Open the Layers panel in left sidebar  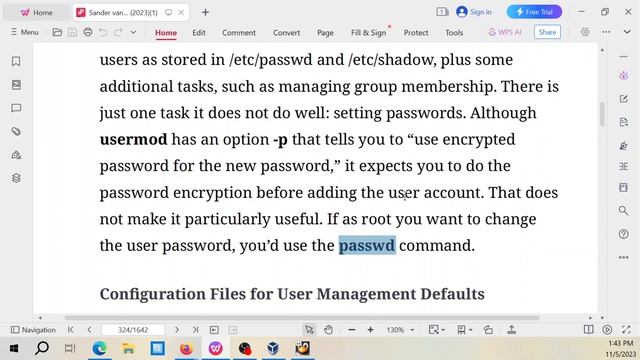pyautogui.click(x=16, y=178)
